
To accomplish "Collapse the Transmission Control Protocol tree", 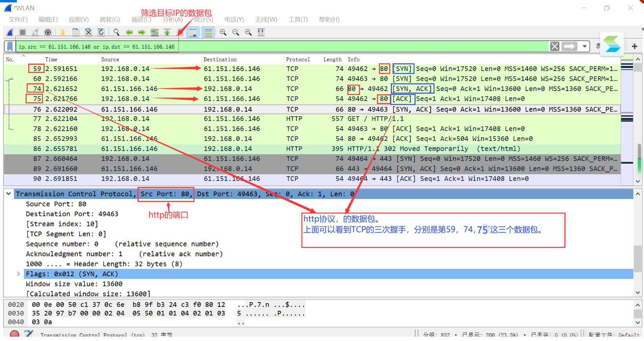I will [8, 194].
